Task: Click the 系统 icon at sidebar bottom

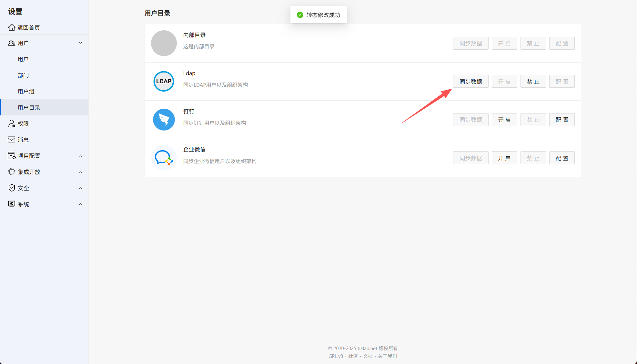Action: coord(12,204)
